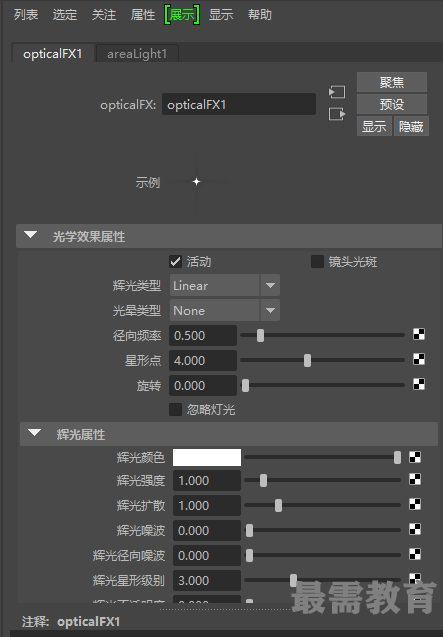This screenshot has height=637, width=443.
Task: Click the 辉光颜色 slider handle
Action: [x=397, y=457]
